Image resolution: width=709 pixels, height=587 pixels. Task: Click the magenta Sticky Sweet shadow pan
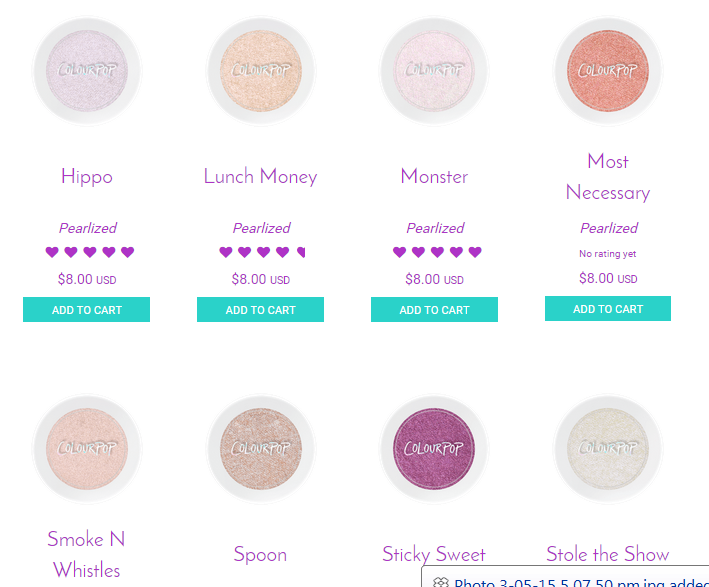click(435, 448)
